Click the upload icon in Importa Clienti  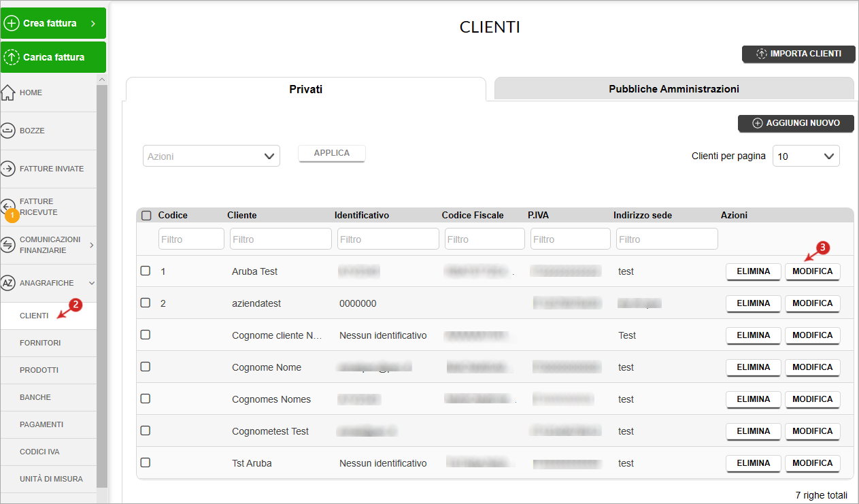click(x=762, y=54)
